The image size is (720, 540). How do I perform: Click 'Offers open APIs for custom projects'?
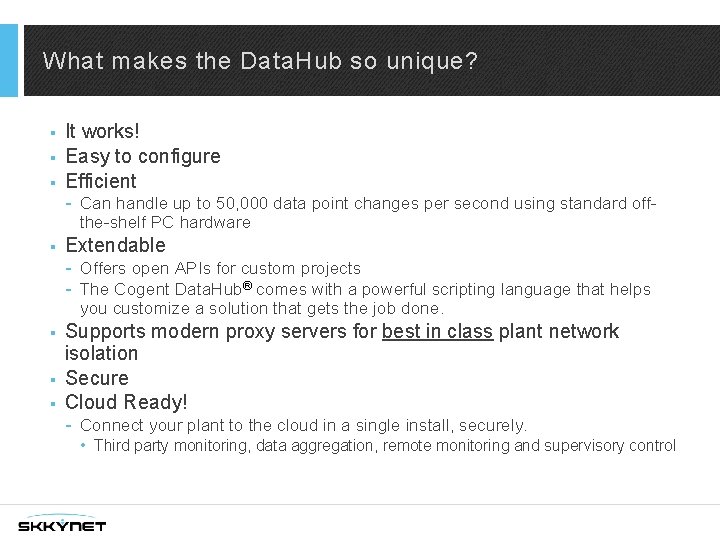click(x=220, y=268)
